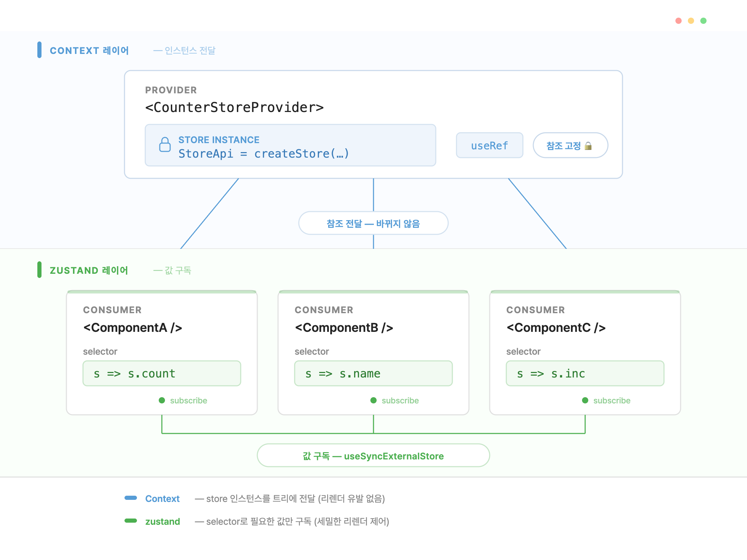Screen dimensions: 747x560
Task: Click ComponentB's green subscribe dot
Action: tap(373, 400)
